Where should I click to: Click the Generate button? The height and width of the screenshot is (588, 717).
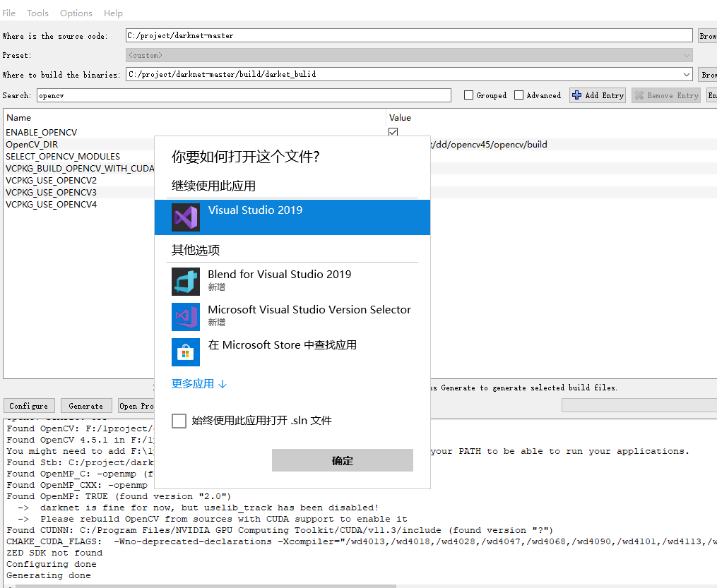click(86, 406)
